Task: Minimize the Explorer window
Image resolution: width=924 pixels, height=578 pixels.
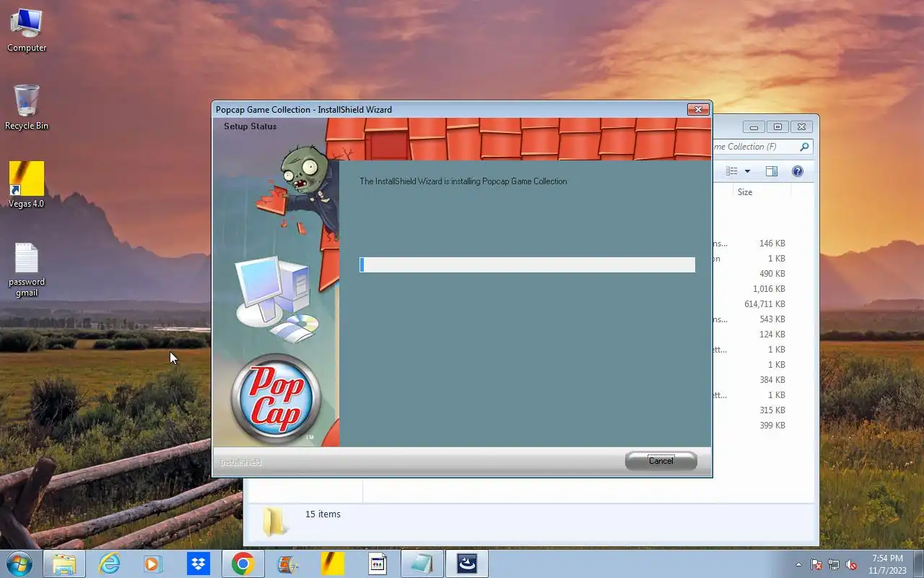Action: 754,127
